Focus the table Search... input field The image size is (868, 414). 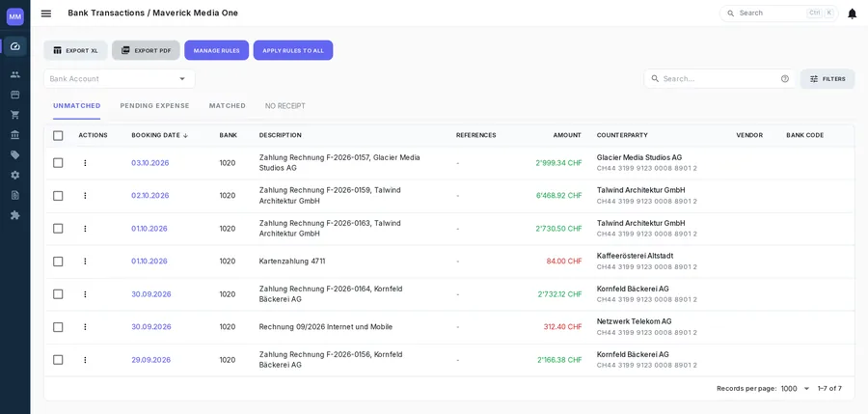click(719, 79)
